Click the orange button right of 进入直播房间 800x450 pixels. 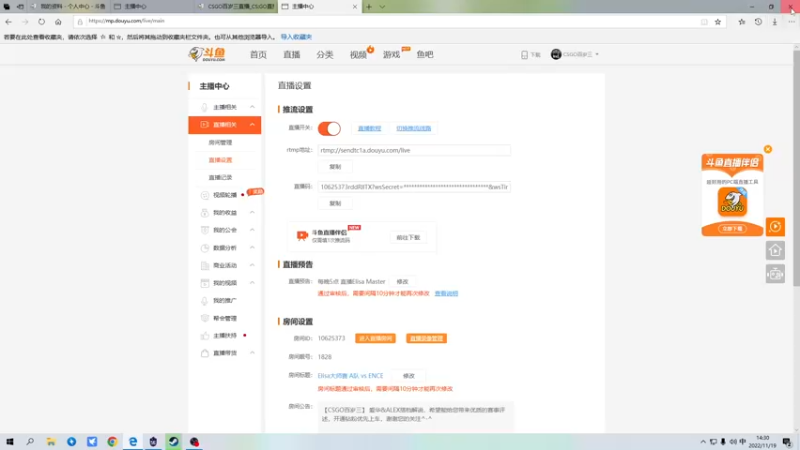[x=427, y=339]
